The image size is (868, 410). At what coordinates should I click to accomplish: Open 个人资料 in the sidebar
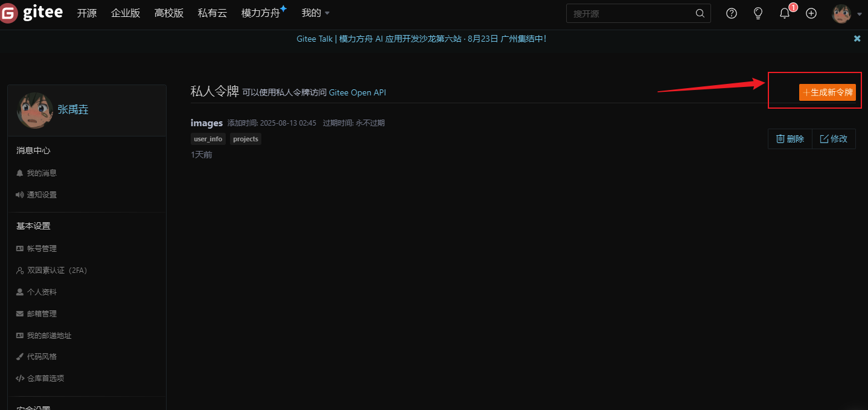pos(42,292)
